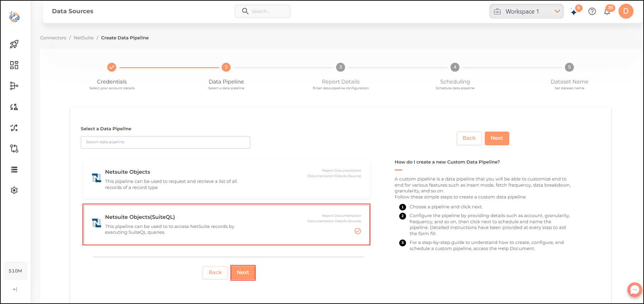Click the Search data pipeline field
The image size is (644, 304).
(x=165, y=142)
